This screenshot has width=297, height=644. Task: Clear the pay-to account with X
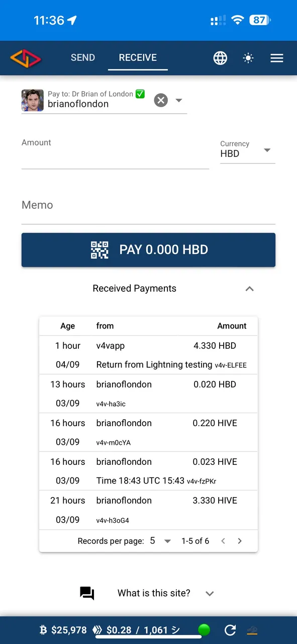161,100
